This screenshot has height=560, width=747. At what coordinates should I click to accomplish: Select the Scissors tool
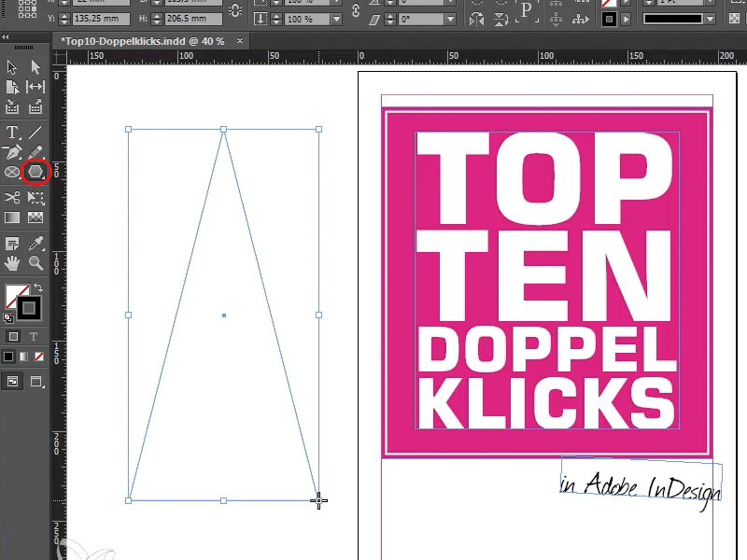[12, 197]
